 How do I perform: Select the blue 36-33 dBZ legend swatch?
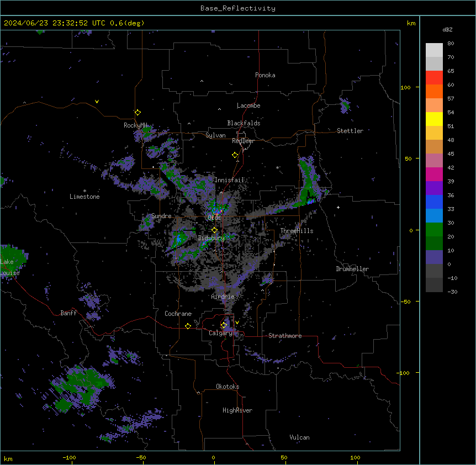coord(434,202)
